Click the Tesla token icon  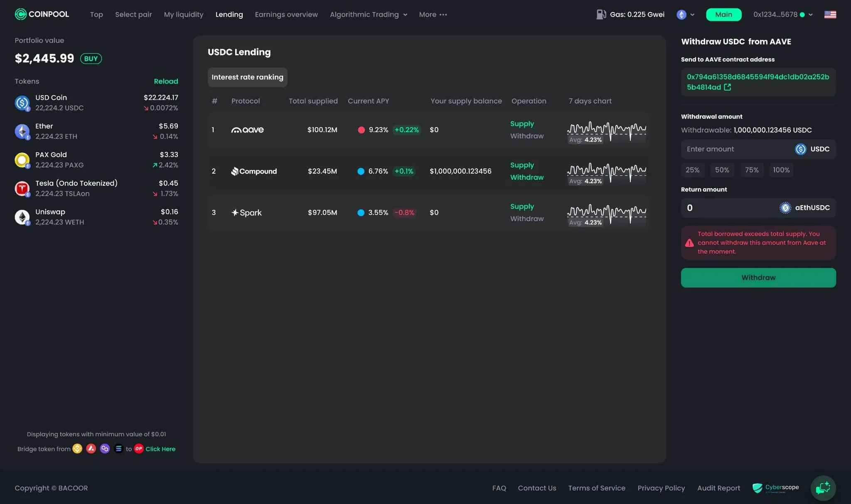coord(22,188)
